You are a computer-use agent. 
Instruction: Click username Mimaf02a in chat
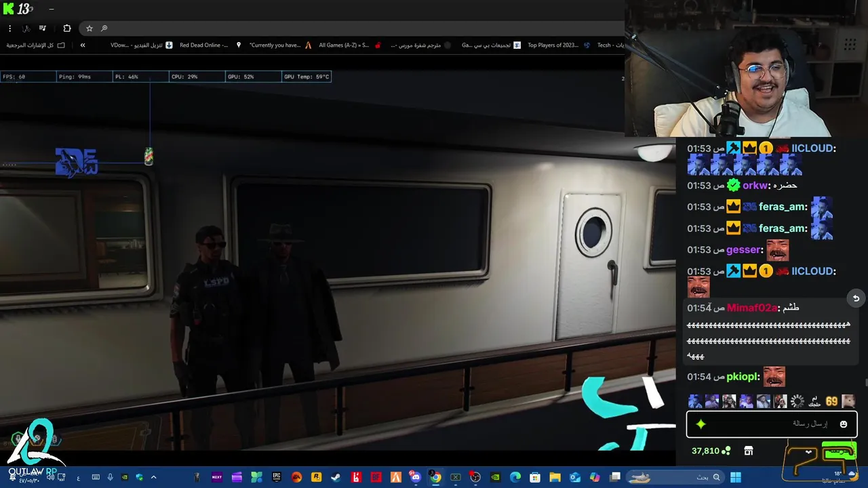(x=752, y=308)
